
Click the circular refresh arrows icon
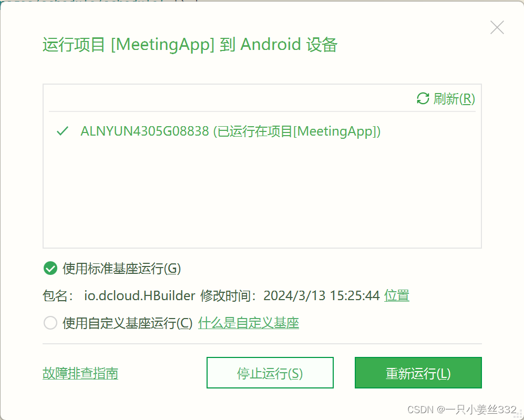423,99
